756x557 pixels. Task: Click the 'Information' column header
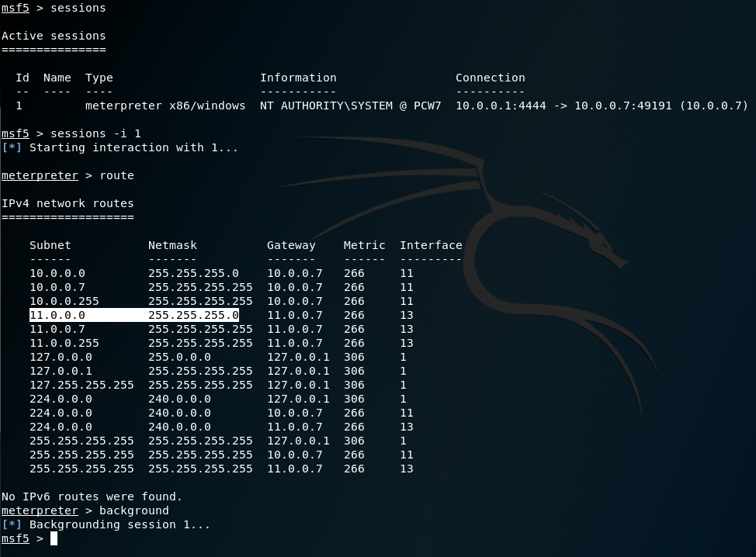coord(298,78)
